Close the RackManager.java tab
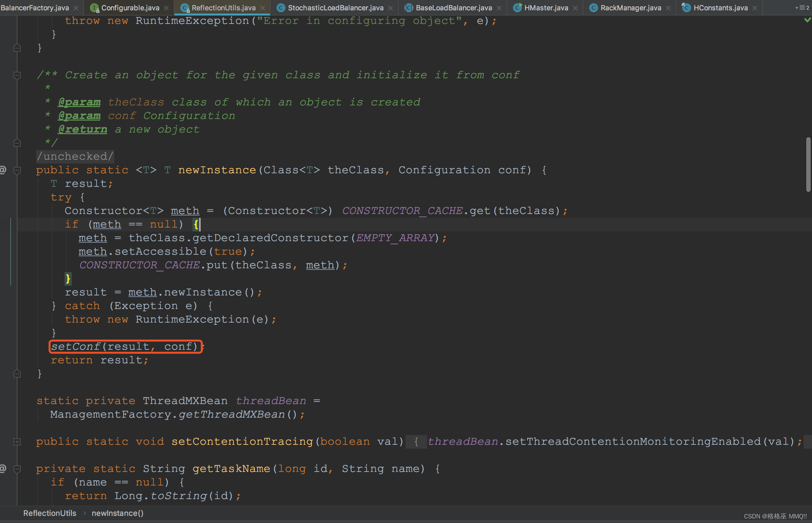812x523 pixels. [668, 8]
